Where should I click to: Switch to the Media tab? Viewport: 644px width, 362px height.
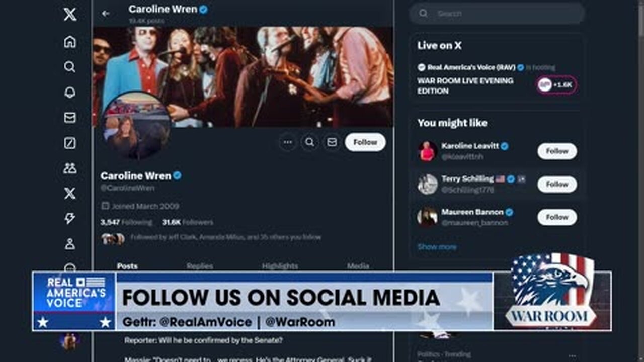tap(358, 266)
